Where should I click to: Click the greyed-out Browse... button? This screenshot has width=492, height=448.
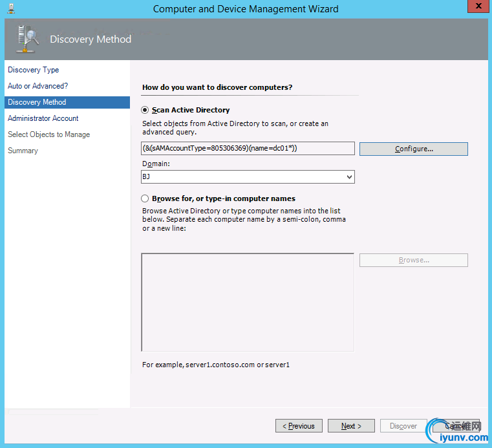coord(414,260)
